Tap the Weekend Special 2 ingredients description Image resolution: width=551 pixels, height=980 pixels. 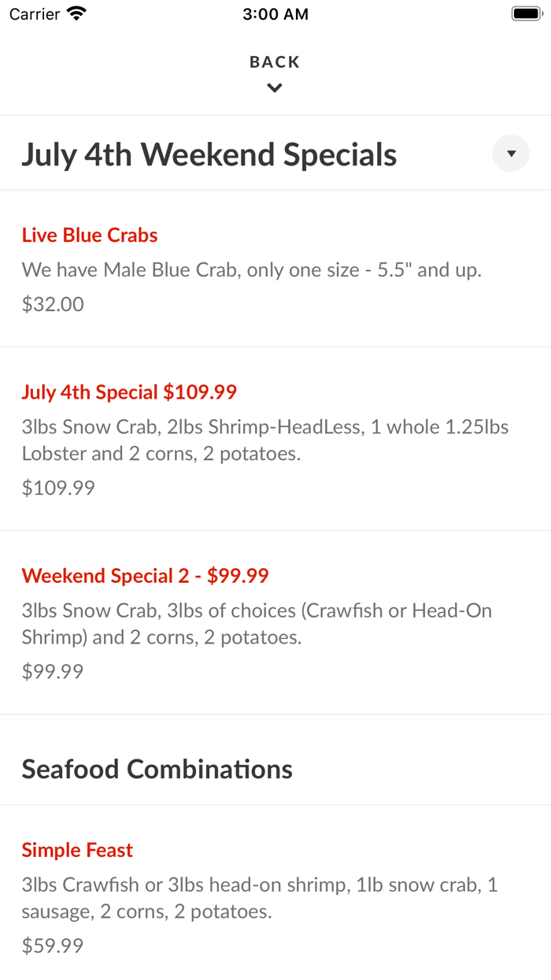(x=257, y=622)
